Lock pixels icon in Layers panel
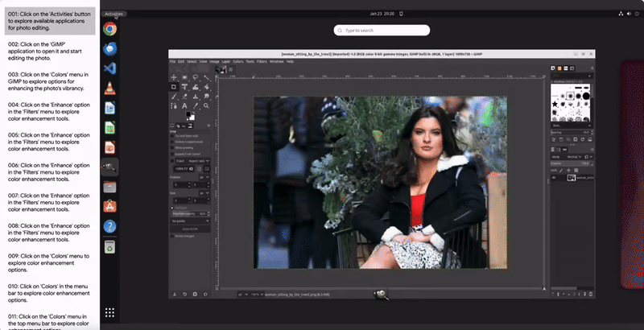The height and width of the screenshot is (330, 644). point(561,171)
